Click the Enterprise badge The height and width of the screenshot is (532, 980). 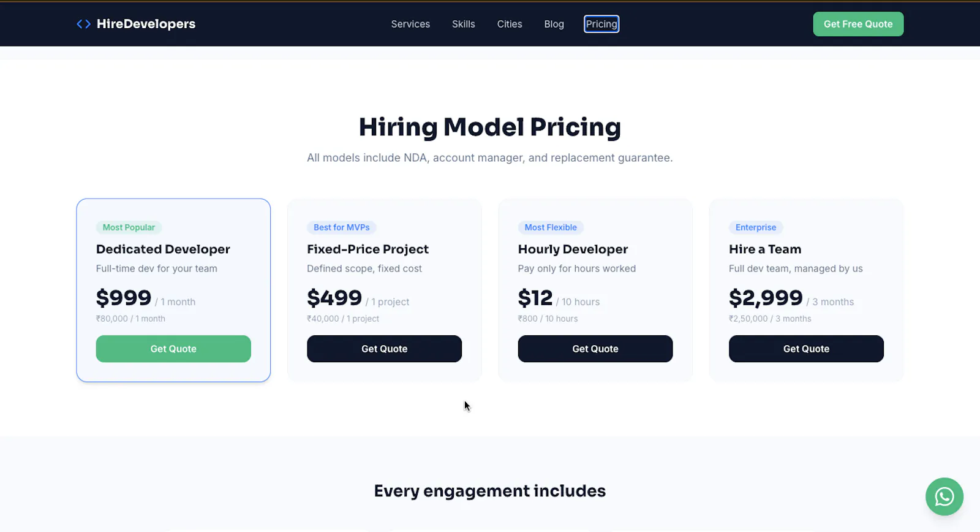tap(756, 227)
